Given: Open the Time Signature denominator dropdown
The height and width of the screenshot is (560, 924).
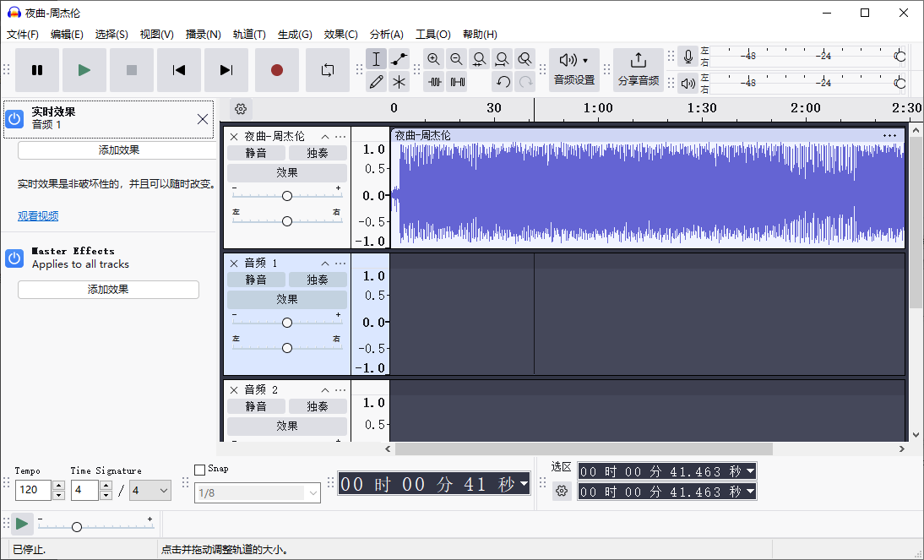Looking at the screenshot, I should coord(150,490).
